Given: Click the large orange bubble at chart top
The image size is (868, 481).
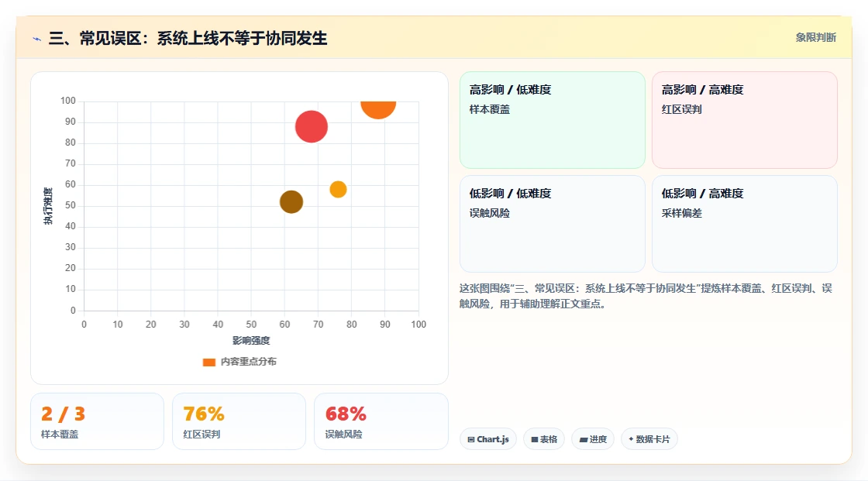Looking at the screenshot, I should pos(378,109).
